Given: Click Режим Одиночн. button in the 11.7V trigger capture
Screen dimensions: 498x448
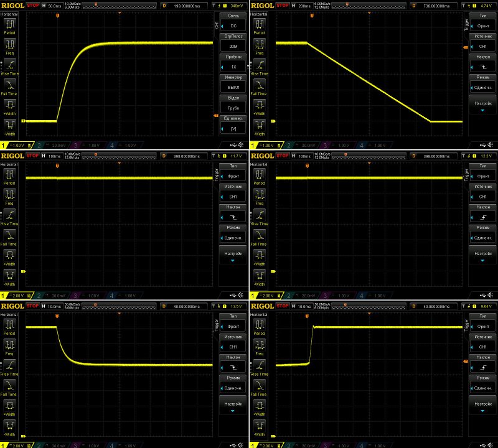Looking at the screenshot, I should click(233, 234).
